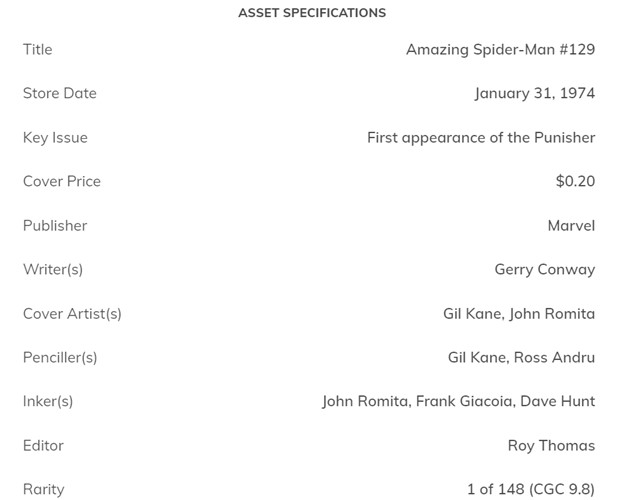Select the Rarity label

44,490
